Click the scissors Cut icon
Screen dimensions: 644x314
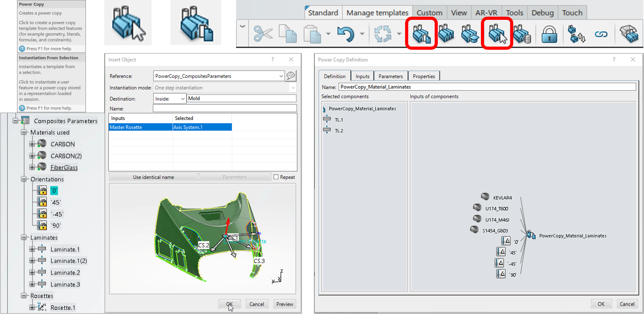pos(263,34)
